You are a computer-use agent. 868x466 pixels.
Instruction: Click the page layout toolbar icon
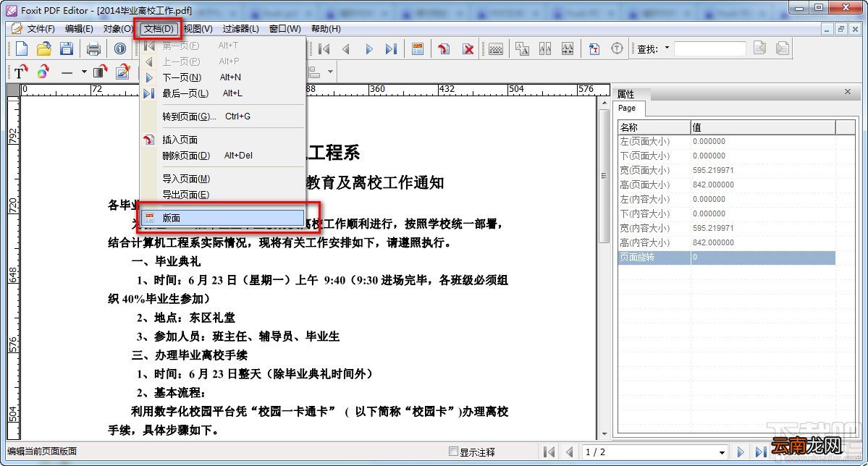[418, 49]
